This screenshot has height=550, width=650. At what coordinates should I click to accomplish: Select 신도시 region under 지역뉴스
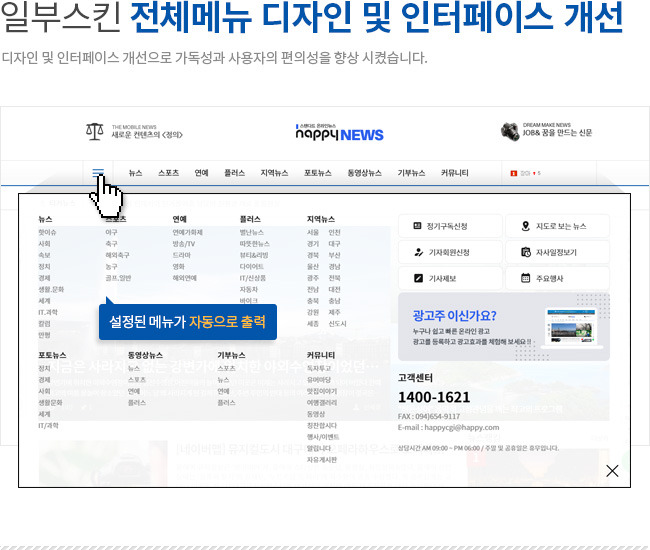tap(337, 323)
